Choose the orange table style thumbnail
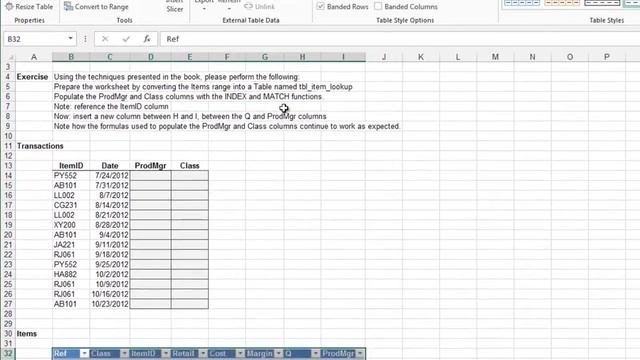640x360 pixels. click(x=562, y=3)
